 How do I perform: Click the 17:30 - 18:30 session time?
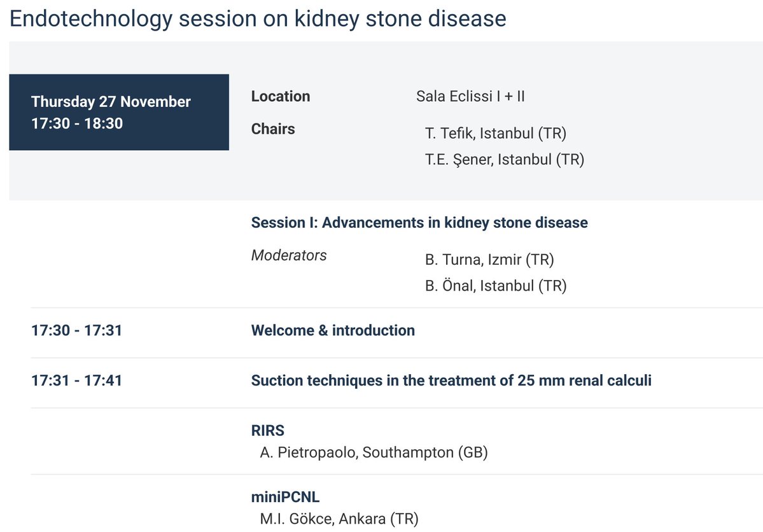coord(77,123)
